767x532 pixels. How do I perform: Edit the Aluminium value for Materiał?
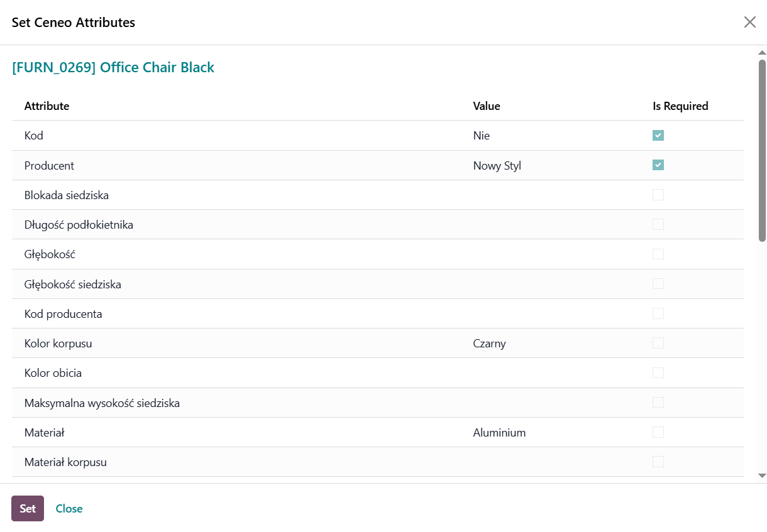point(500,433)
